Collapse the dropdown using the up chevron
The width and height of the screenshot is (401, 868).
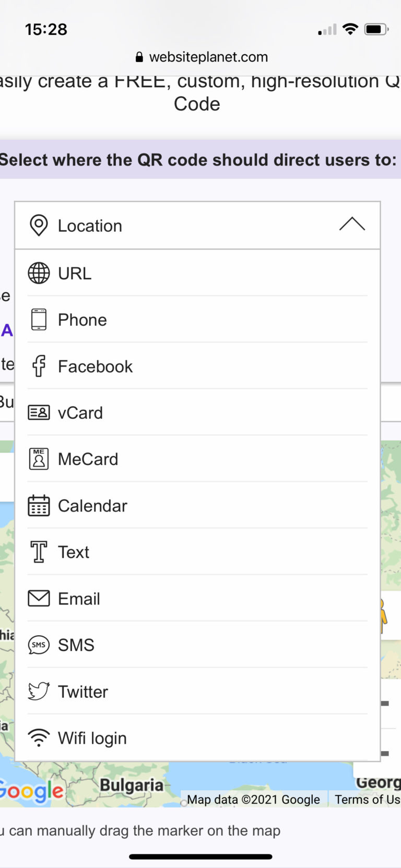[x=352, y=225]
